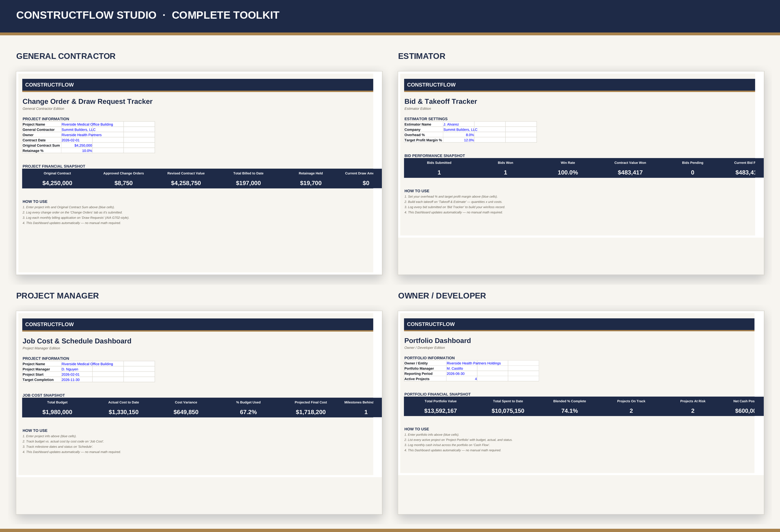Click Actual Cost to Date '$1,330,150'
780x532 pixels.
123,412
